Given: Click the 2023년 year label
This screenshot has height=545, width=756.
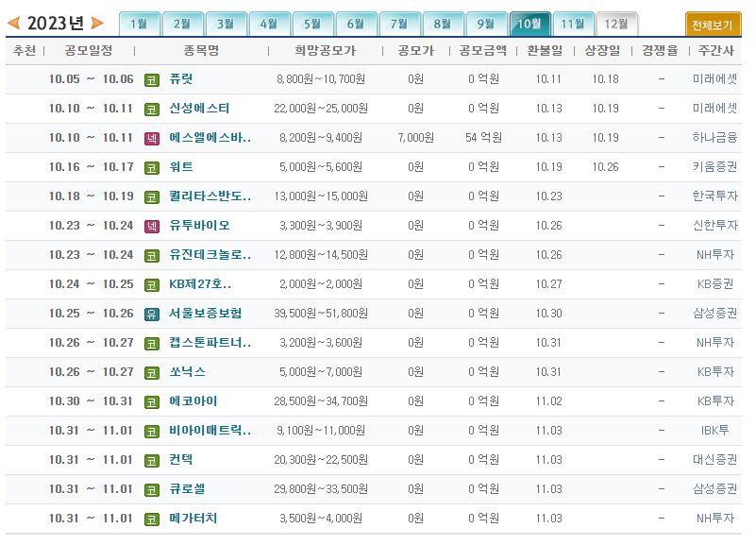Looking at the screenshot, I should coord(56,24).
